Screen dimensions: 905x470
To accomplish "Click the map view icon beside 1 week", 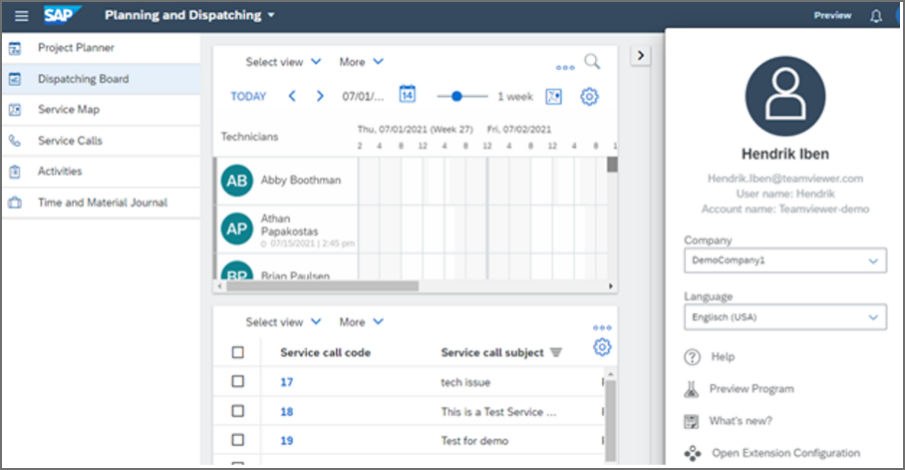I will 554,96.
